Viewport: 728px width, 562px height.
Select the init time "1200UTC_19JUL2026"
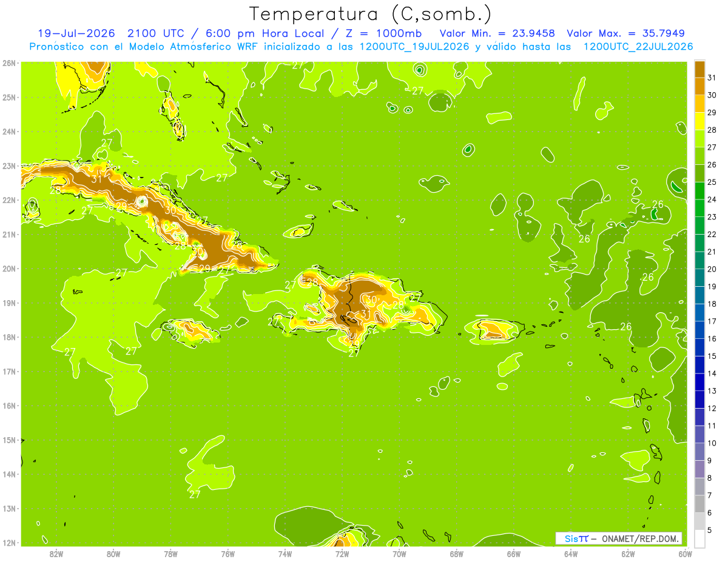414,47
